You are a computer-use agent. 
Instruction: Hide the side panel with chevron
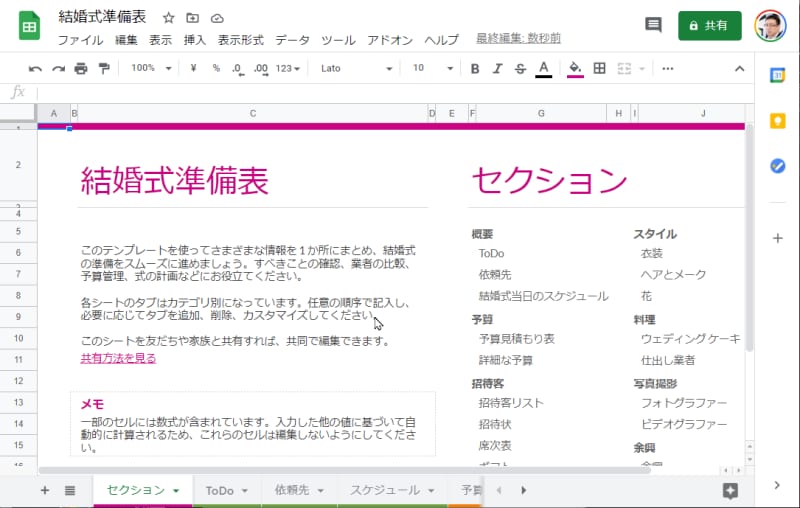point(777,485)
